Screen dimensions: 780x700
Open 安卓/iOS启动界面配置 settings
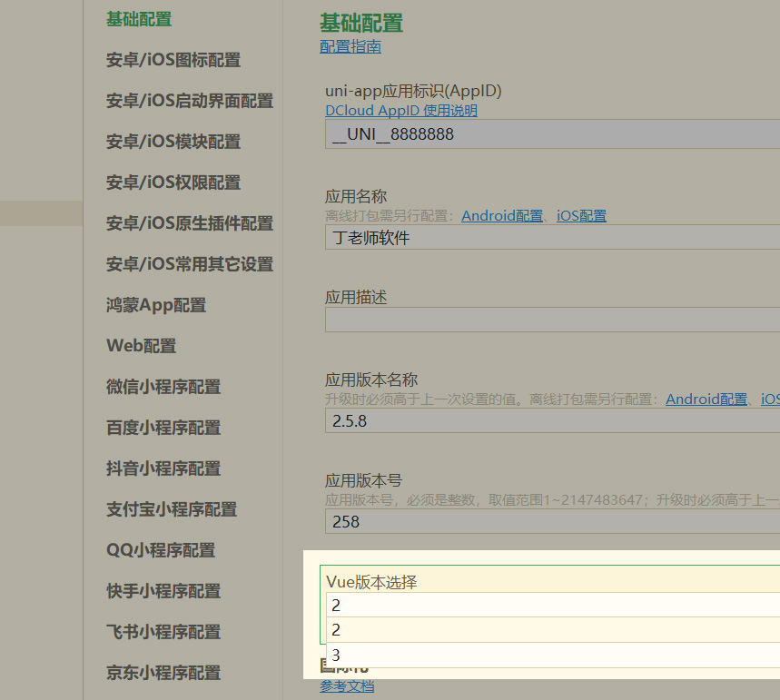(189, 101)
